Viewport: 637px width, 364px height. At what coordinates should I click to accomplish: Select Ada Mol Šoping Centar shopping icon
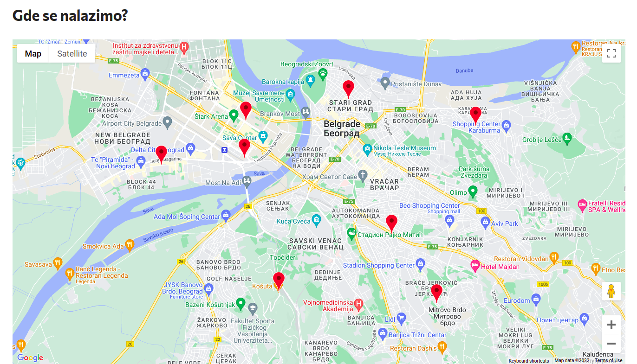pos(226,215)
